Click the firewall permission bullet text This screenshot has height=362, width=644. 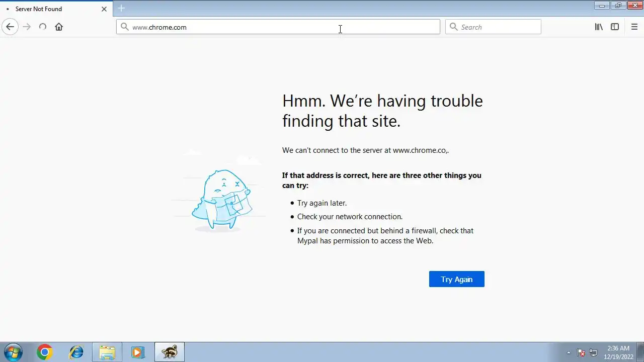click(385, 235)
